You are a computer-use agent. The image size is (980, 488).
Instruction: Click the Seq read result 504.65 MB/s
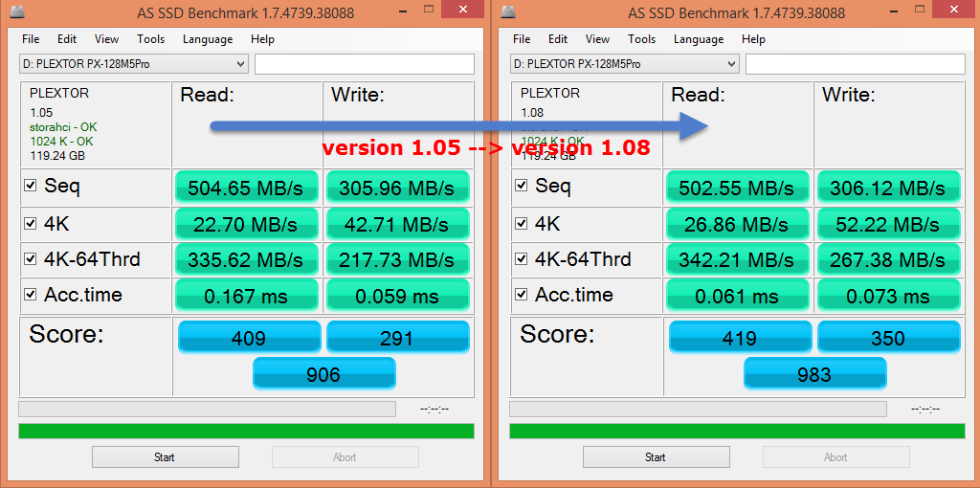coord(246,188)
